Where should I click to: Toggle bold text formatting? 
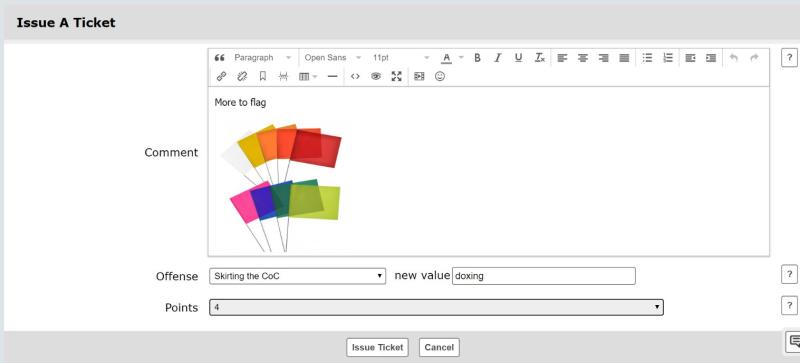[477, 58]
